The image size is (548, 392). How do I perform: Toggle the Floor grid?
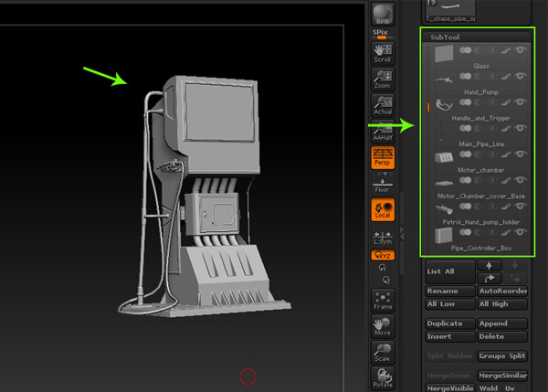pos(382,185)
